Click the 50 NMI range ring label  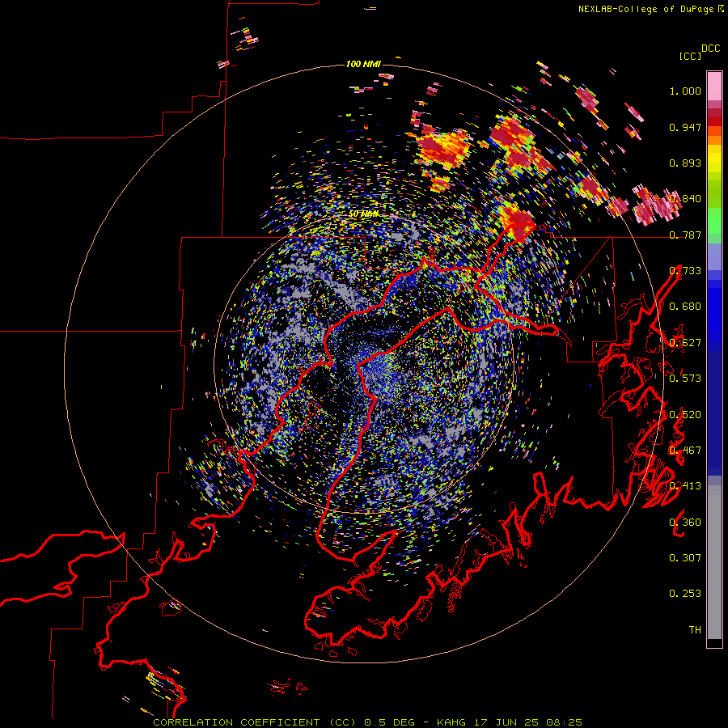(363, 214)
